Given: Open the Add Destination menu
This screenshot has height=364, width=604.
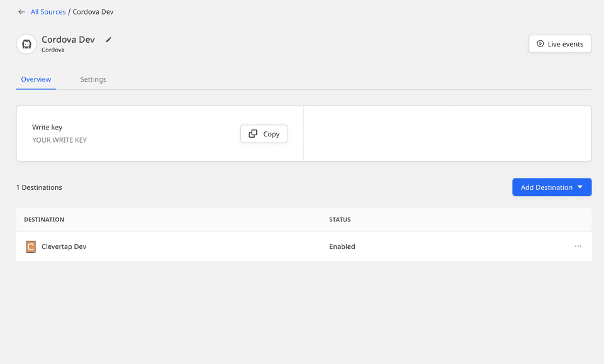Looking at the screenshot, I should point(552,187).
